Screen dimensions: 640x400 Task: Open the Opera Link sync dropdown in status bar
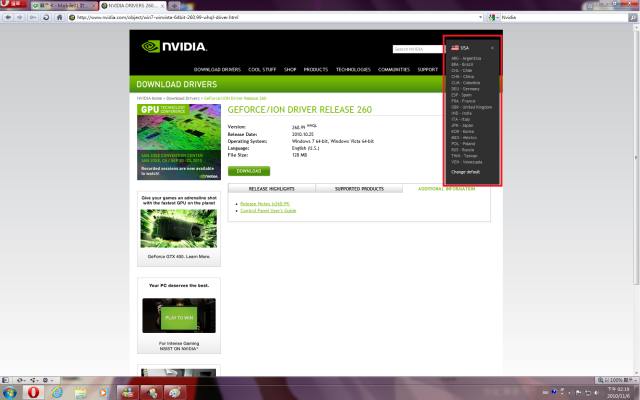(x=21, y=380)
